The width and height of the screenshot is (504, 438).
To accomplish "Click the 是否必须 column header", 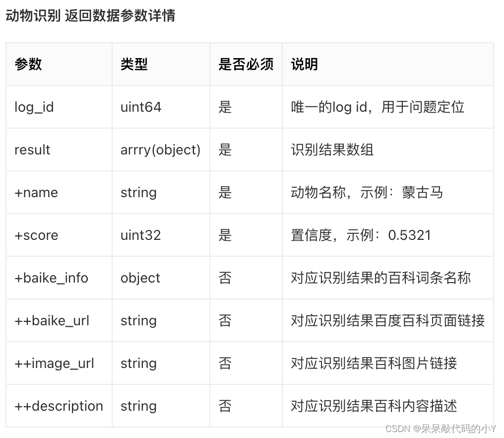I will (x=246, y=64).
